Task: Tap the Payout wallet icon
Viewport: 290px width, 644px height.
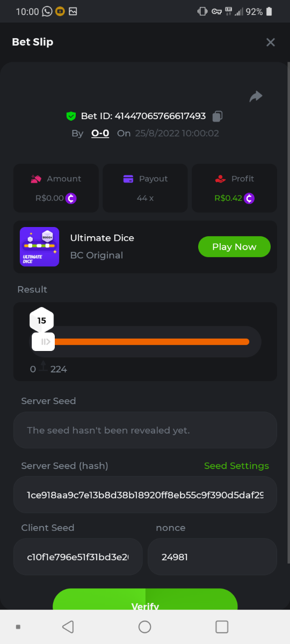Action: (x=128, y=179)
